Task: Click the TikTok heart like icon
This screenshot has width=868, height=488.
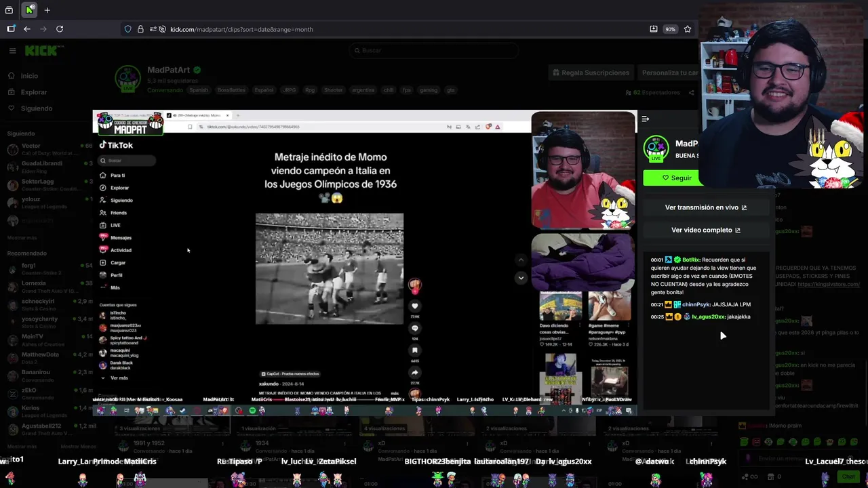Action: [415, 306]
